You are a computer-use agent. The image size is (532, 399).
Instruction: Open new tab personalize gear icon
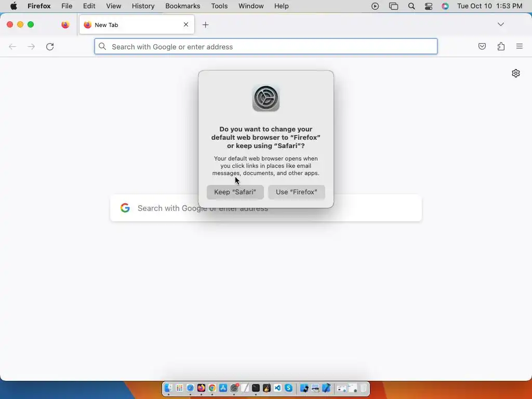[x=516, y=73]
